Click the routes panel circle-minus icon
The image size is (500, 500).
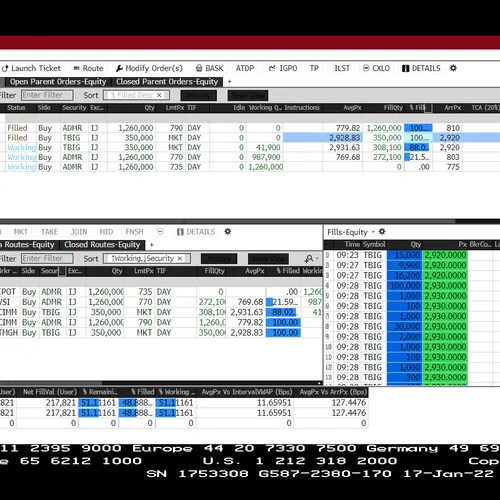[160, 231]
